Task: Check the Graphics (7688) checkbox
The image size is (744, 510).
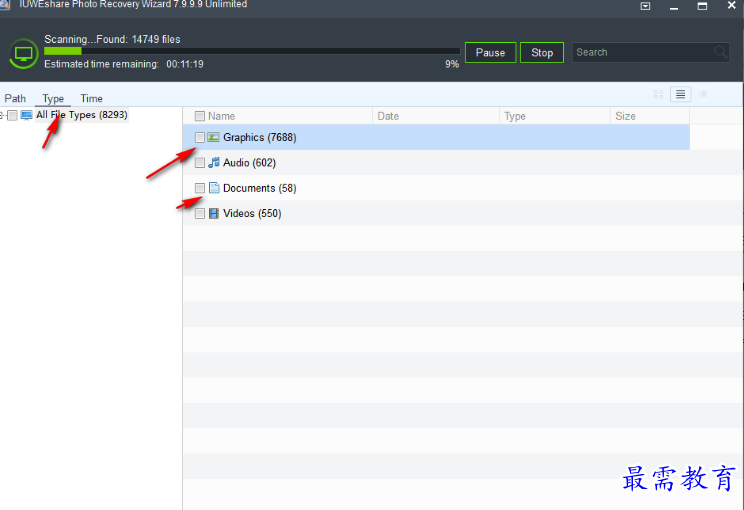Action: (x=200, y=138)
